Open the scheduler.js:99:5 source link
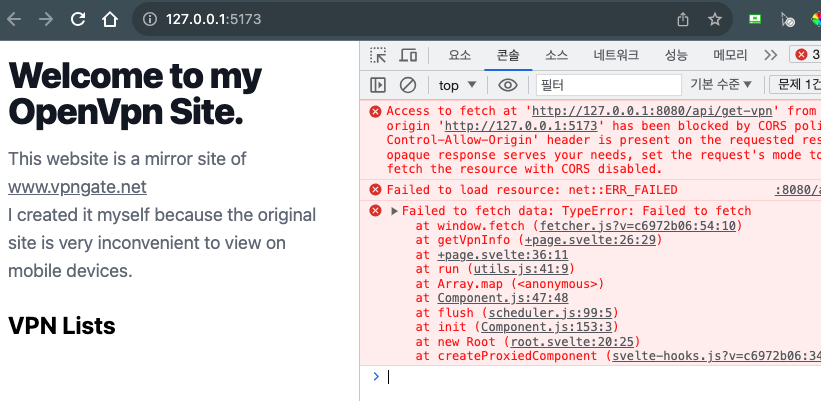This screenshot has width=821, height=401. [550, 313]
